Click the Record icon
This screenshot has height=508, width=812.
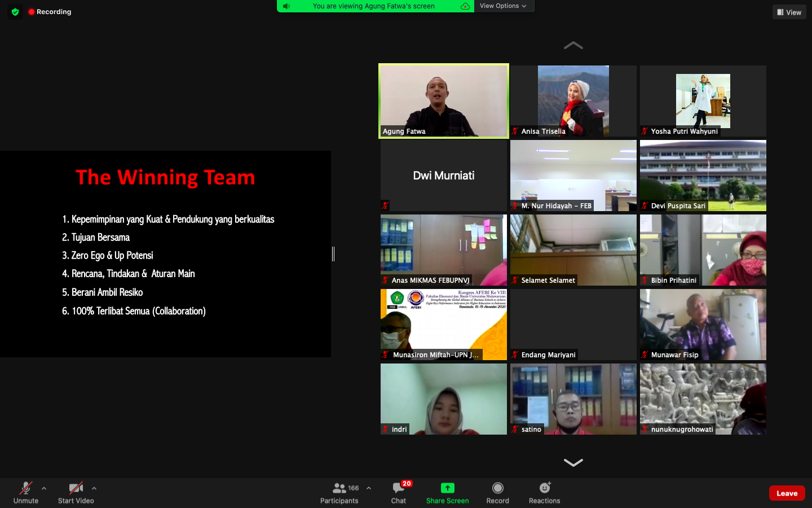(x=497, y=488)
